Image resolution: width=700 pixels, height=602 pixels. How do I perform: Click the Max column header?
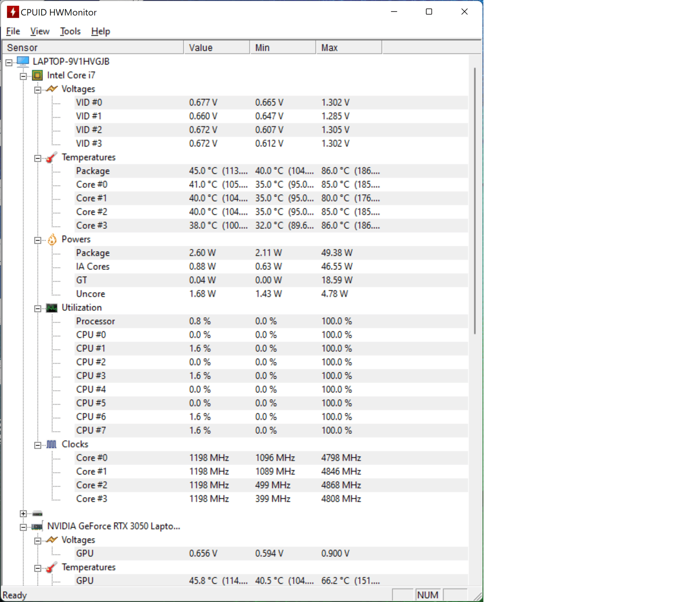pos(349,48)
